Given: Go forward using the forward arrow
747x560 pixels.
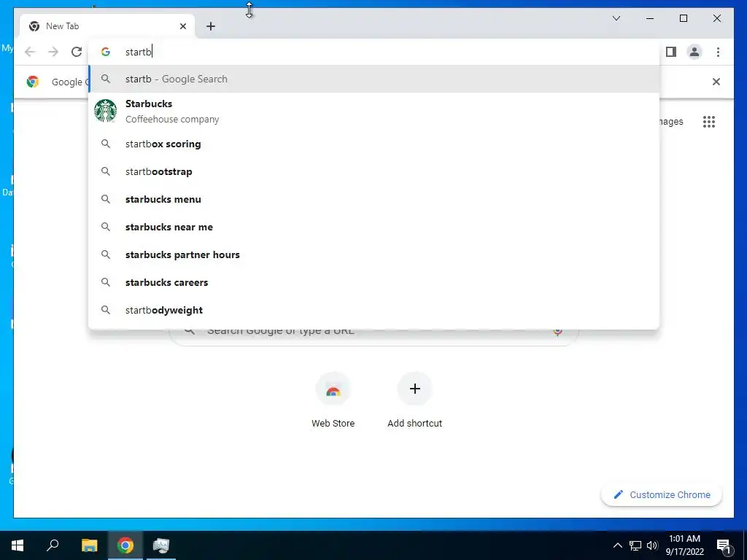Looking at the screenshot, I should [53, 52].
